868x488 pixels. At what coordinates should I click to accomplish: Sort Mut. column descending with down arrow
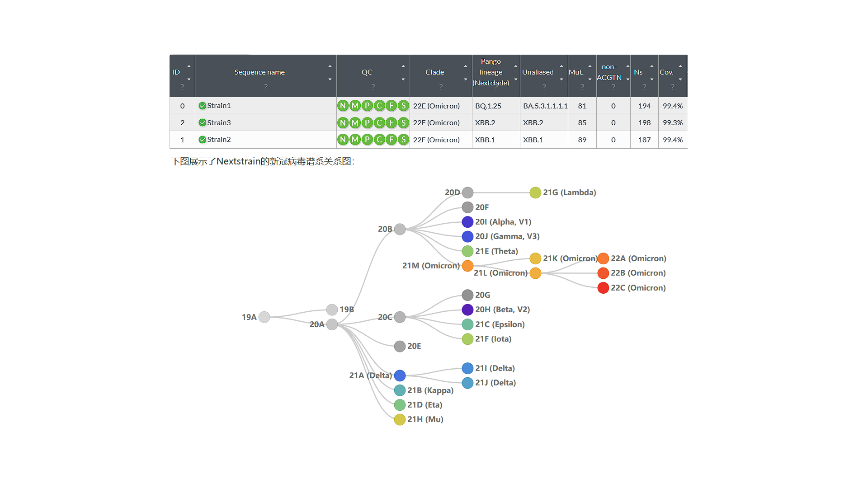click(x=590, y=80)
